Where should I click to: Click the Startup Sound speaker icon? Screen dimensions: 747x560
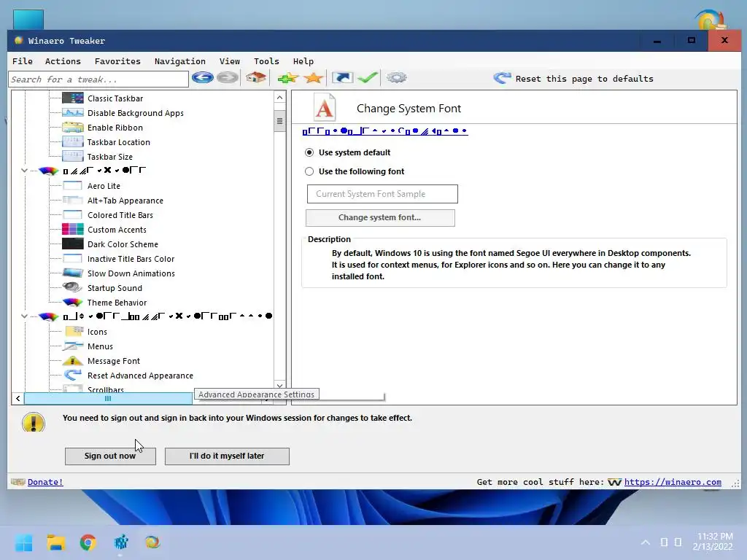click(x=73, y=287)
